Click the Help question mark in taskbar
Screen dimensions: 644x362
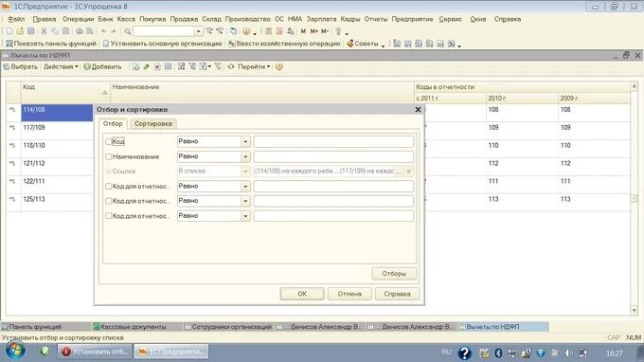point(464,353)
